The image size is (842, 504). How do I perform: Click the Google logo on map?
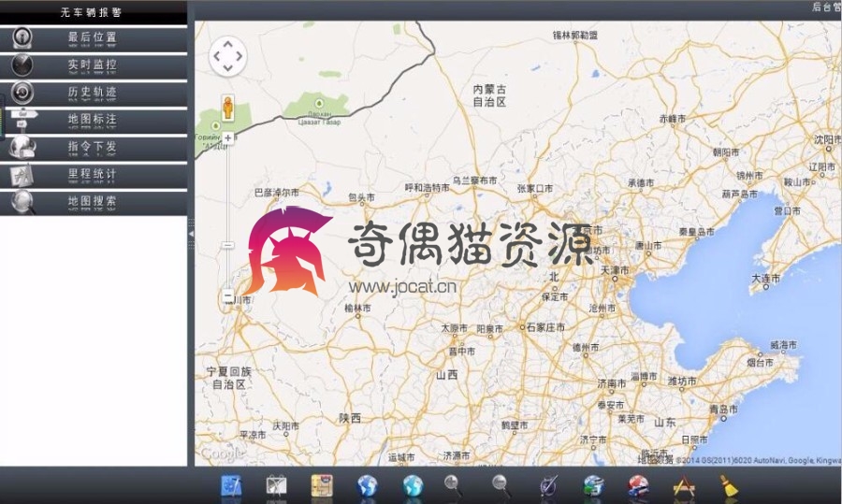tap(221, 454)
